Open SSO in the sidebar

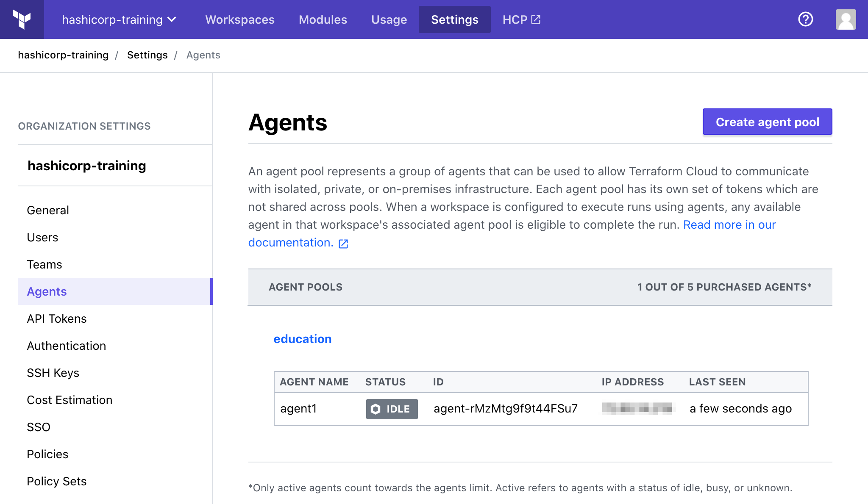point(38,427)
